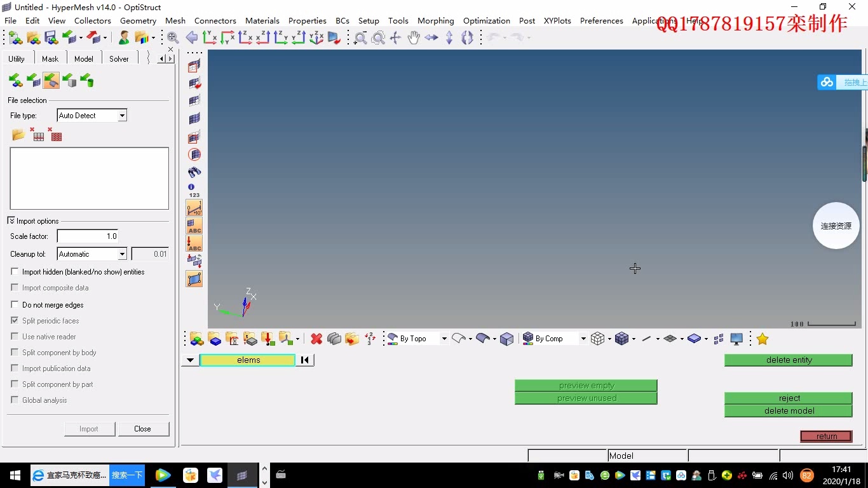Click the yellow elems entity selector field

click(x=248, y=360)
